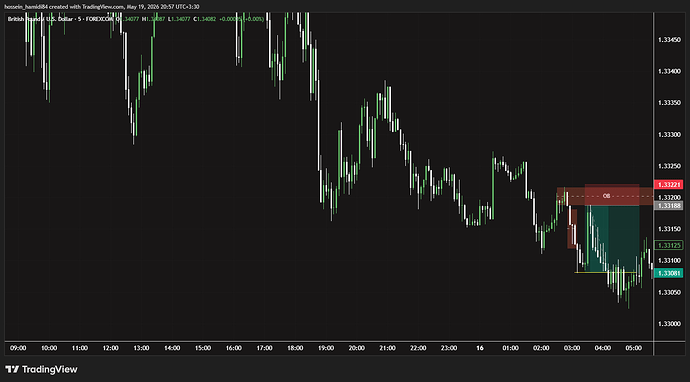Click the 1.33150 price axis label
This screenshot has width=690, height=382.
pyautogui.click(x=668, y=229)
